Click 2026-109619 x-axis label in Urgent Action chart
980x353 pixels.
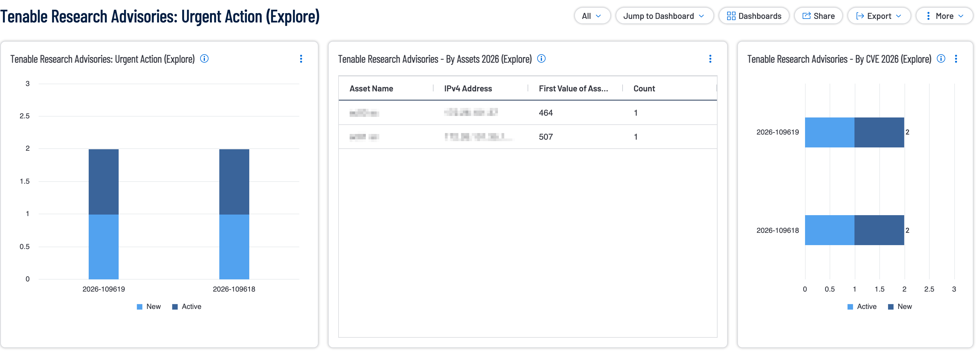coord(103,289)
